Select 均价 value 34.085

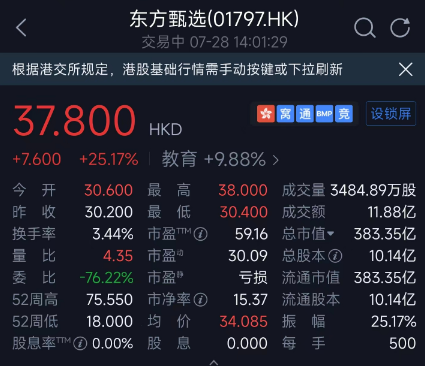243,322
